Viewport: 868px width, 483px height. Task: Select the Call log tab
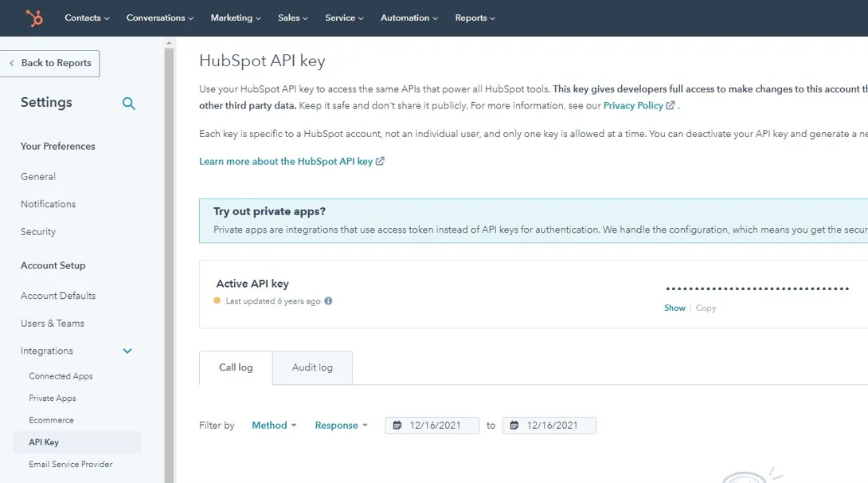point(234,367)
